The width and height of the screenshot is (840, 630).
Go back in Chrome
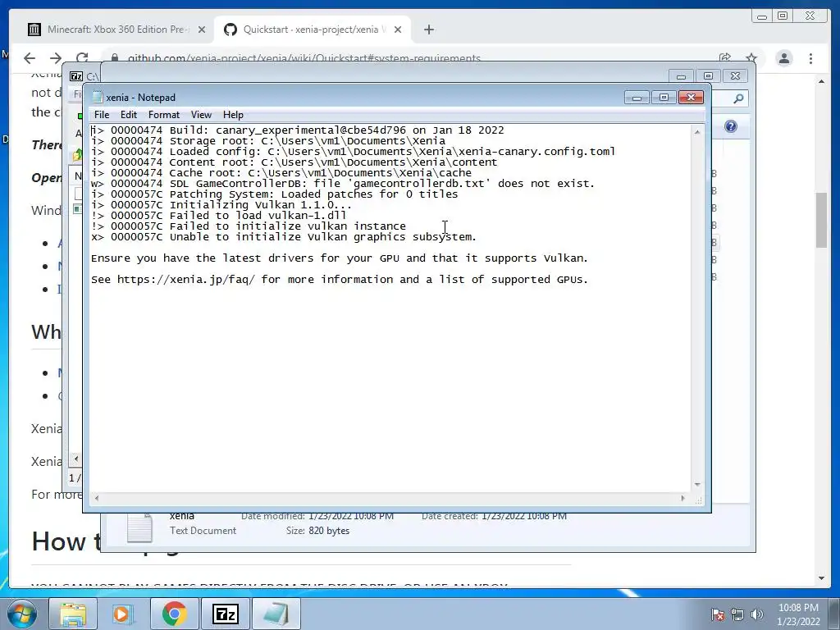tap(30, 58)
